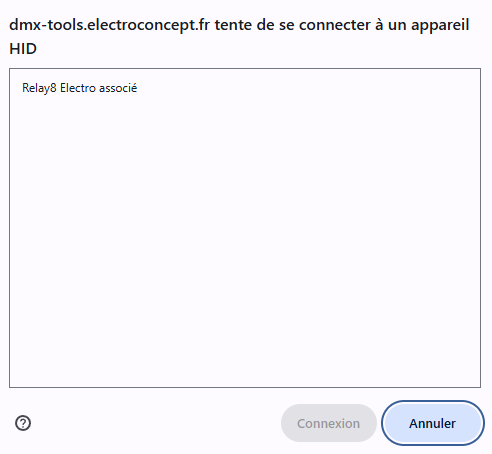Get more info with the bottom-left help icon
The height and width of the screenshot is (454, 492).
(x=23, y=423)
